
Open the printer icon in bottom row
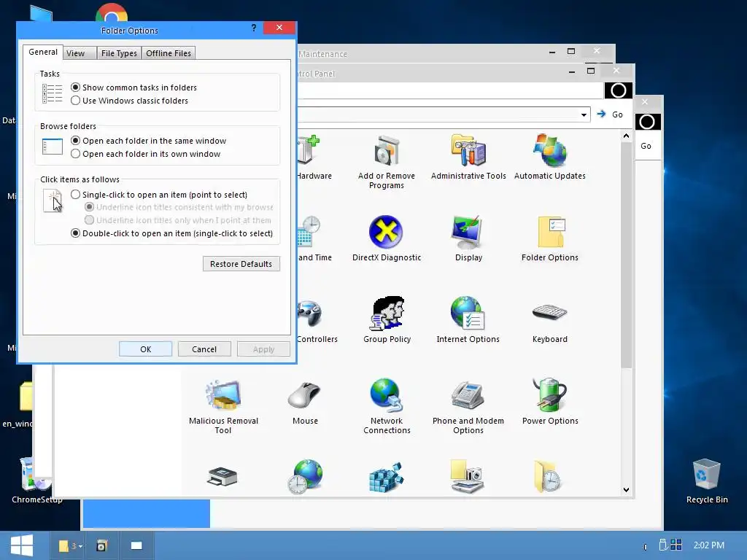[x=222, y=476]
